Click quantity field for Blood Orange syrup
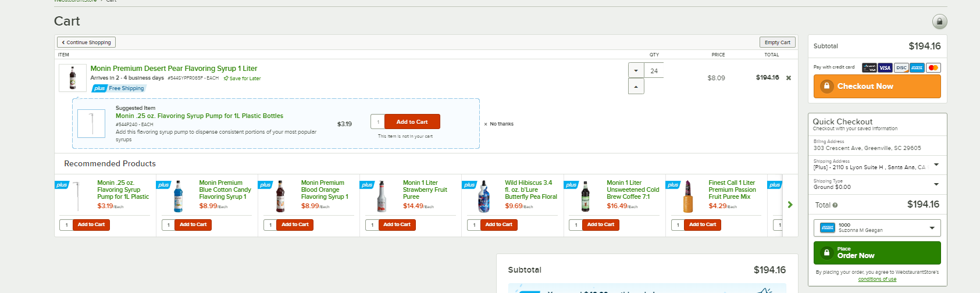Image resolution: width=980 pixels, height=293 pixels. [270, 225]
